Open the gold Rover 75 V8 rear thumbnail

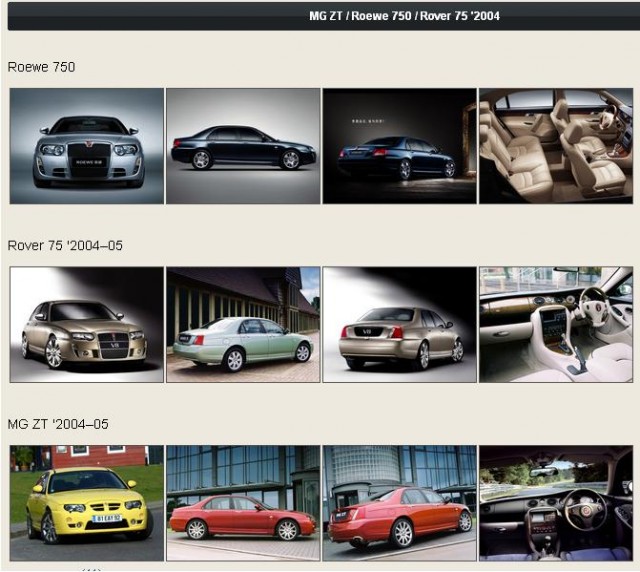(x=400, y=325)
